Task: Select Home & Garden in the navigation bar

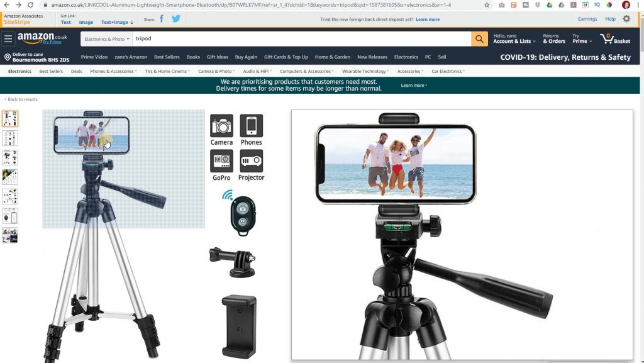Action: 332,56
